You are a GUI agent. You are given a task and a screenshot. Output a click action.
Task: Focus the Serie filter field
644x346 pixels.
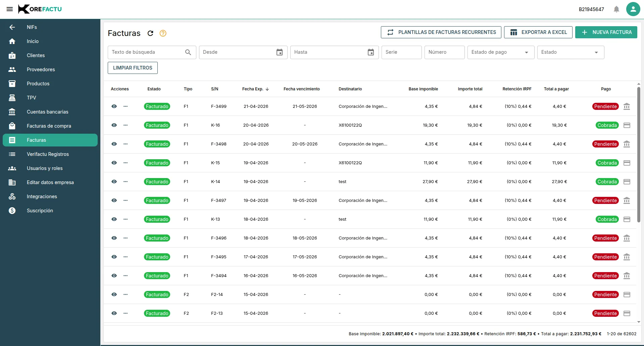pos(401,52)
